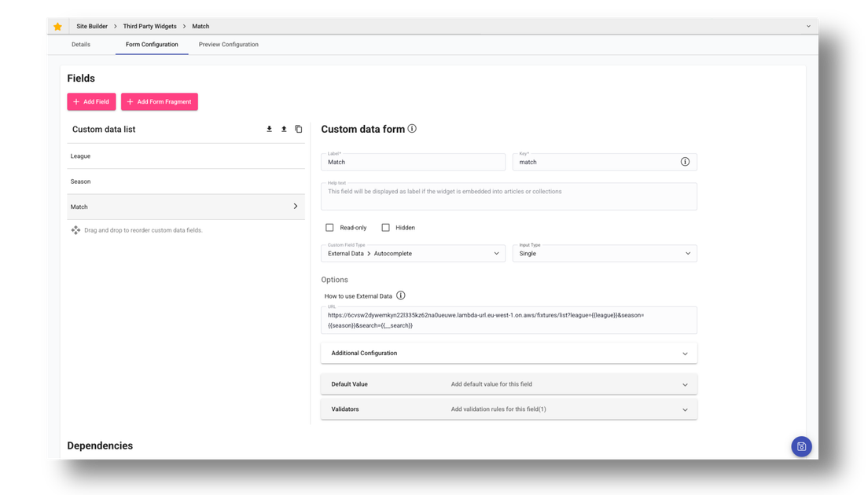The width and height of the screenshot is (868, 495).
Task: Click the upload custom data icon
Action: 284,129
